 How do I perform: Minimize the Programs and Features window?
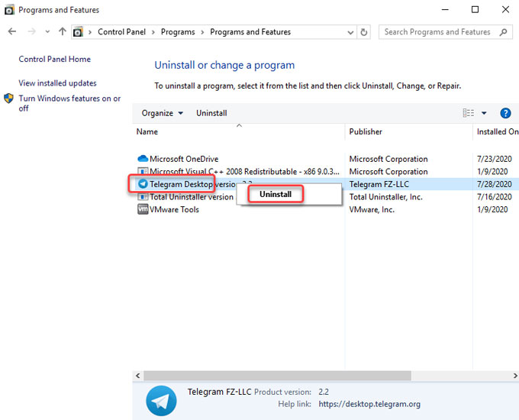click(x=445, y=10)
